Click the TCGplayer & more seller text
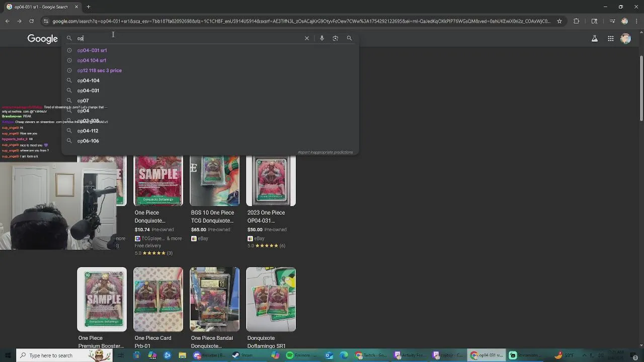644x362 pixels. 158,238
